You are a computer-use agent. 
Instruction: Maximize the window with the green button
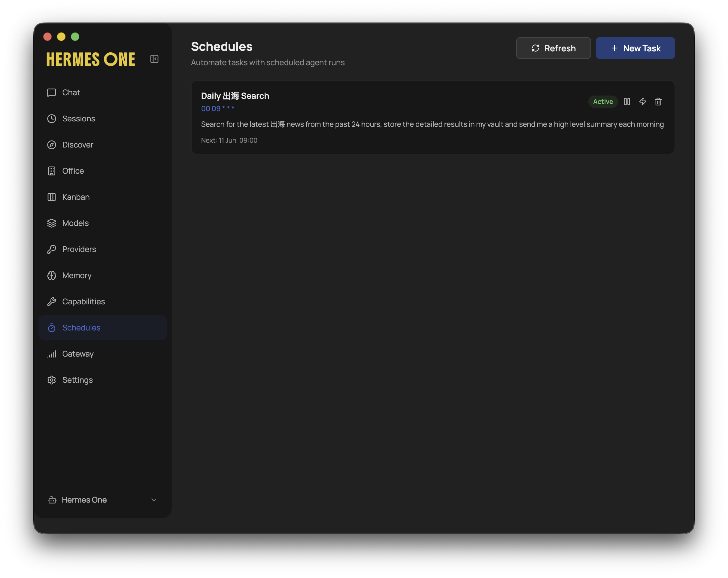pyautogui.click(x=75, y=36)
